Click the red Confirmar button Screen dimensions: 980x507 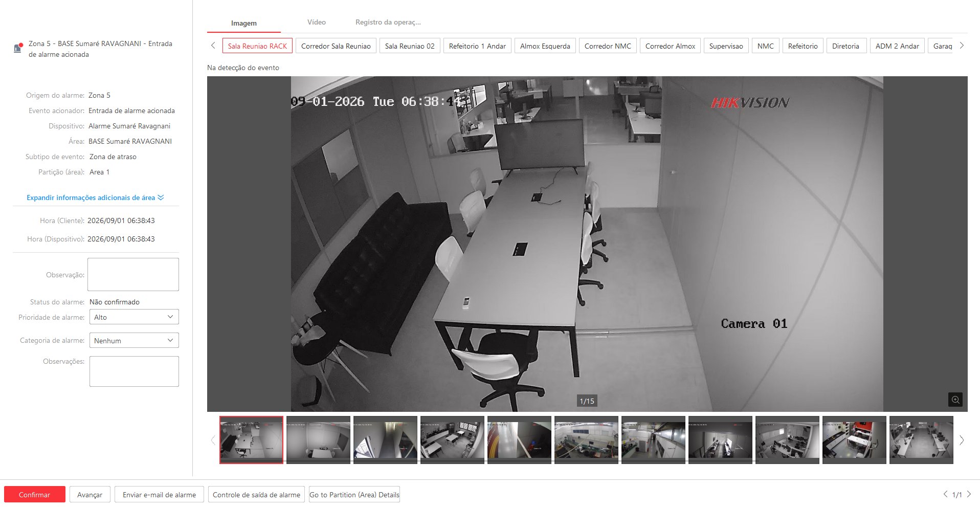click(x=35, y=494)
